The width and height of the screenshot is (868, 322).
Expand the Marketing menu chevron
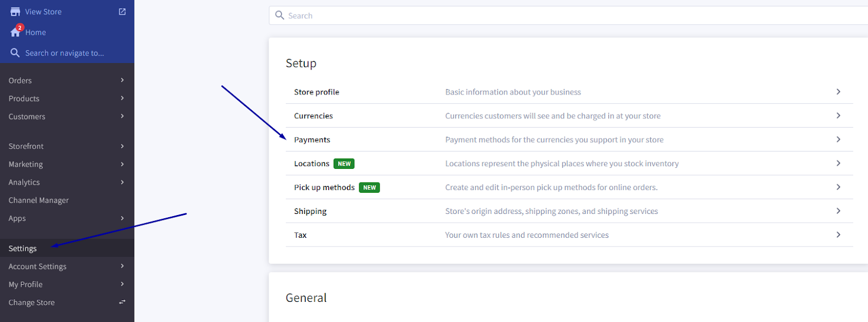(x=122, y=164)
